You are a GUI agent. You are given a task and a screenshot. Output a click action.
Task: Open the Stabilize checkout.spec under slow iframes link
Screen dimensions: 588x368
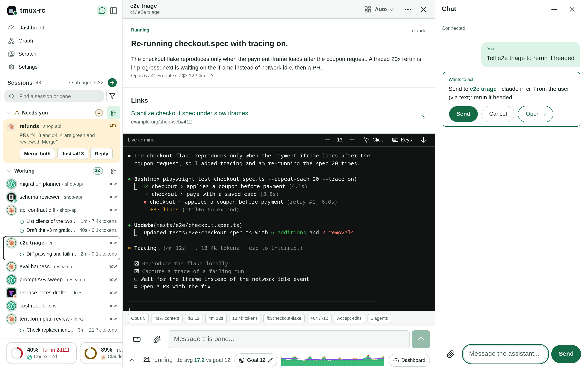189,113
